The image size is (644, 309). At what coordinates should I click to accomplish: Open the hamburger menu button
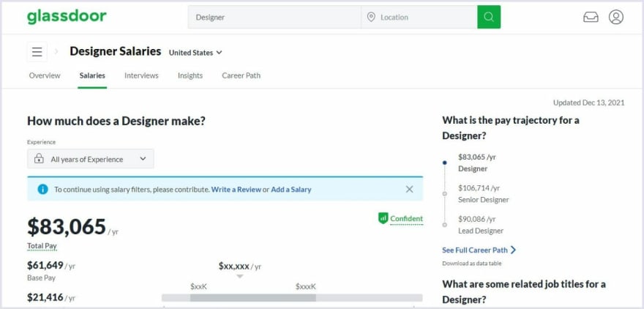pyautogui.click(x=37, y=52)
